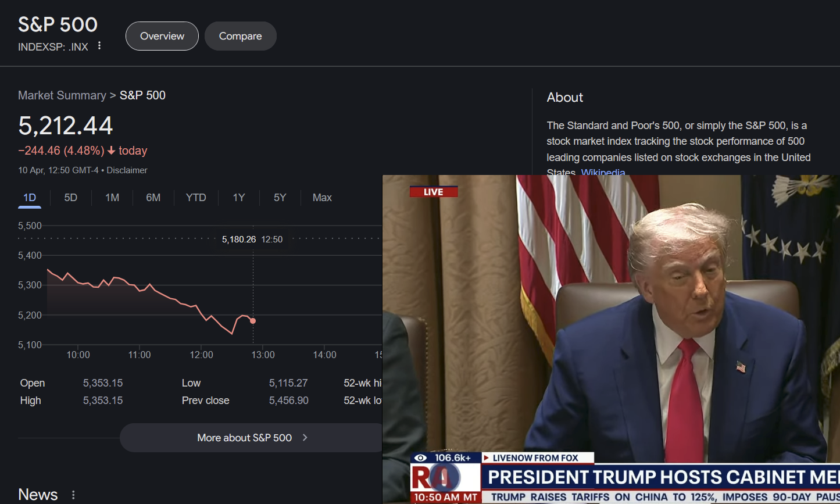Click the LIVENOW FROM FOX label
Image resolution: width=840 pixels, height=504 pixels.
pyautogui.click(x=535, y=458)
